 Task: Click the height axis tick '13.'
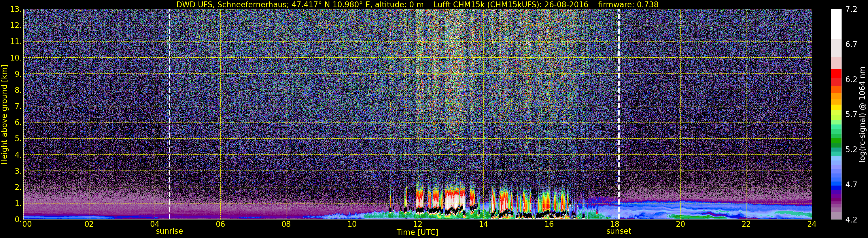[x=16, y=10]
